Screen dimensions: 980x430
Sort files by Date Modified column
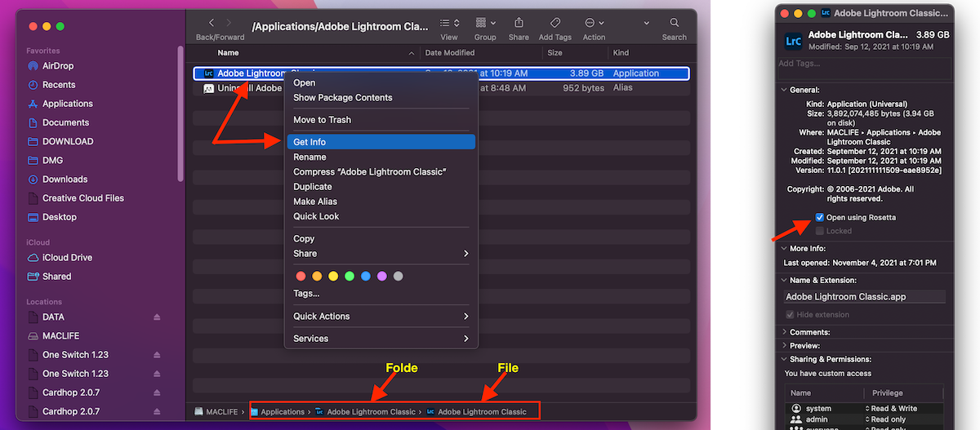coord(449,53)
